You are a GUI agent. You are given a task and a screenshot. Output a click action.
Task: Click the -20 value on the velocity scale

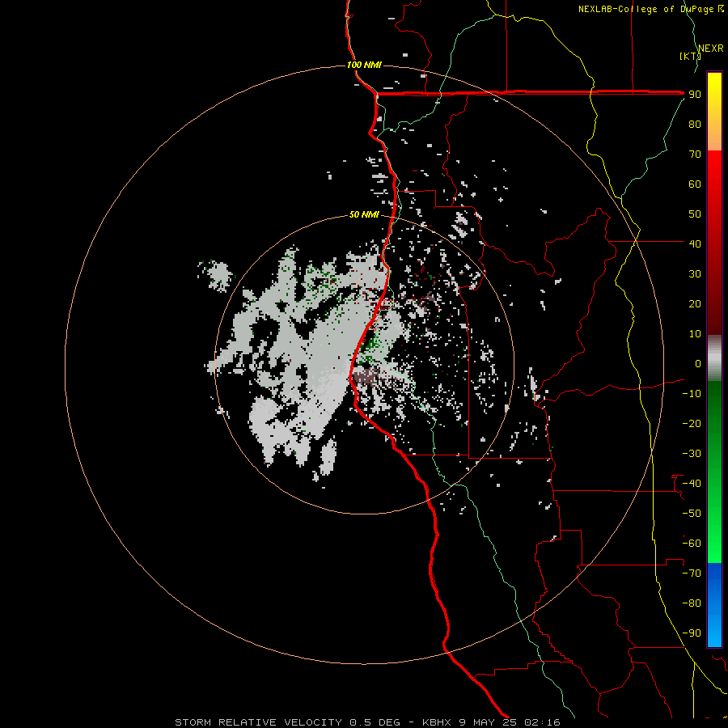point(692,424)
